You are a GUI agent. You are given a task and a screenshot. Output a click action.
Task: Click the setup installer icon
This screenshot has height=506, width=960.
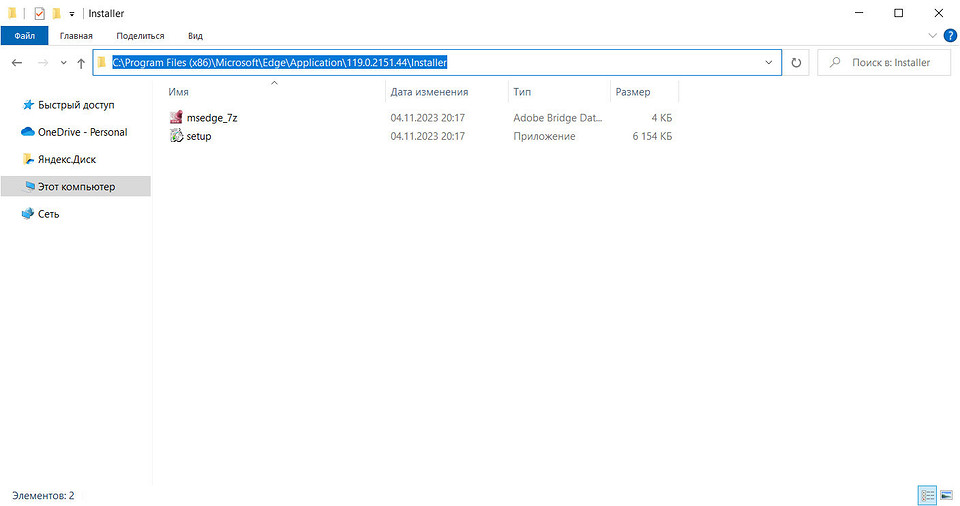tap(176, 135)
